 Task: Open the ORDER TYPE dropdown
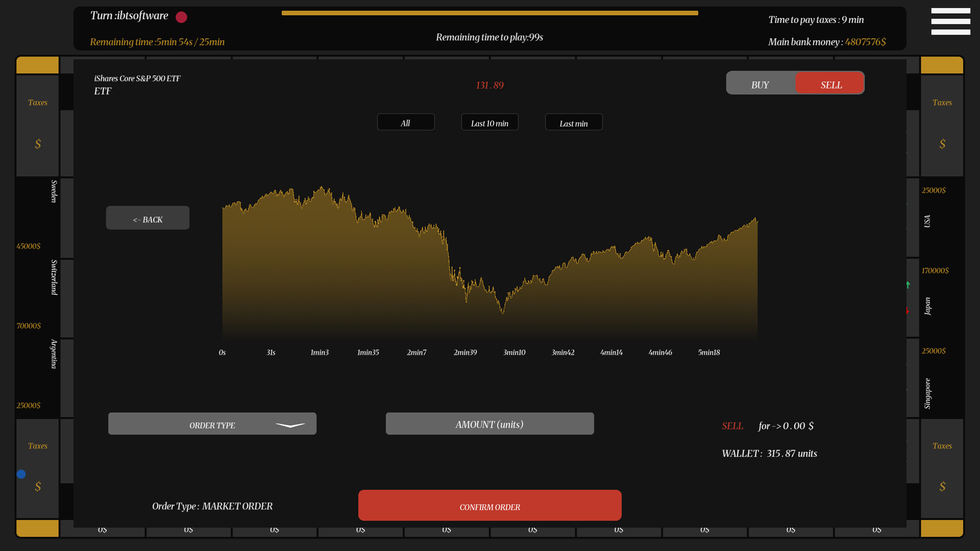pyautogui.click(x=212, y=423)
